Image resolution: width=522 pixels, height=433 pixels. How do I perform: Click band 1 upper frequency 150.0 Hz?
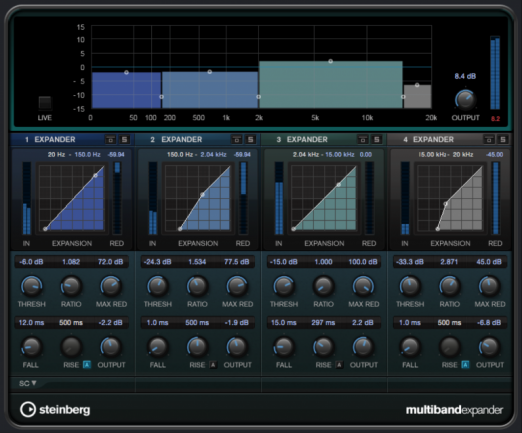tap(87, 155)
